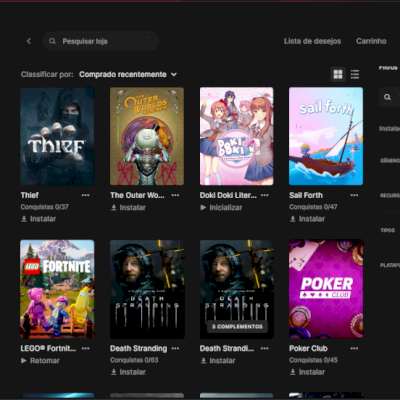Click Retomar under LEGO Fortnite
The height and width of the screenshot is (400, 400).
tap(40, 361)
